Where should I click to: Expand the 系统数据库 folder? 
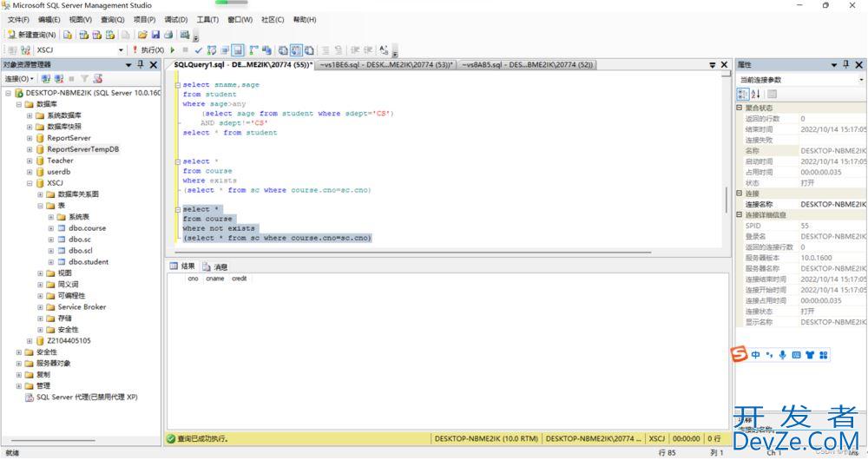[30, 115]
